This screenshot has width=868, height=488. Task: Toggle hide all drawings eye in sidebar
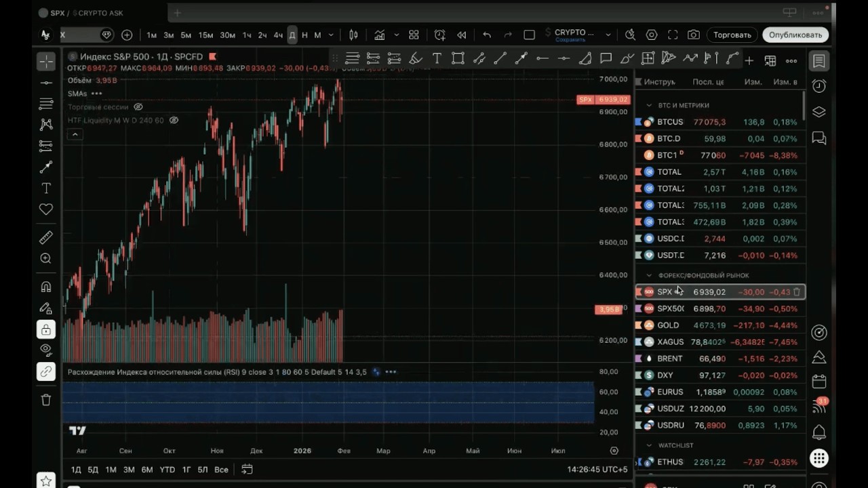coord(46,350)
